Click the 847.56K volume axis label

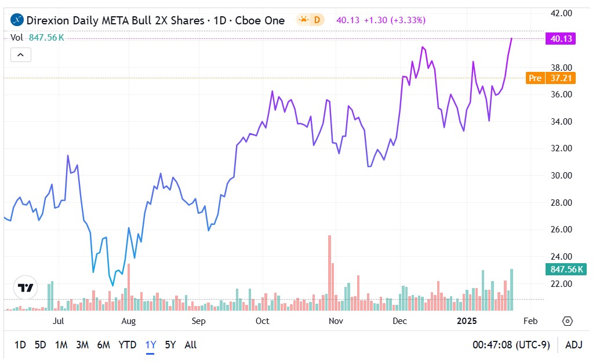(x=565, y=269)
